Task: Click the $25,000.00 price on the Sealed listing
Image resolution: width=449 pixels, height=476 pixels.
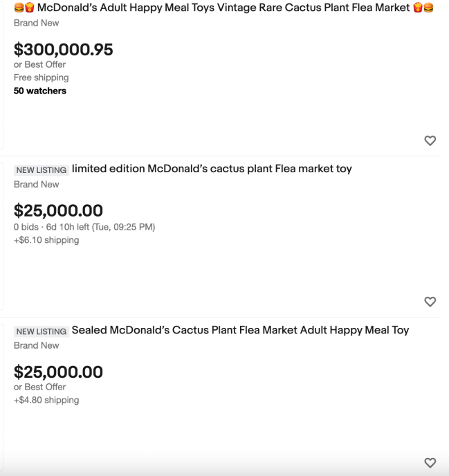Action: pos(58,372)
